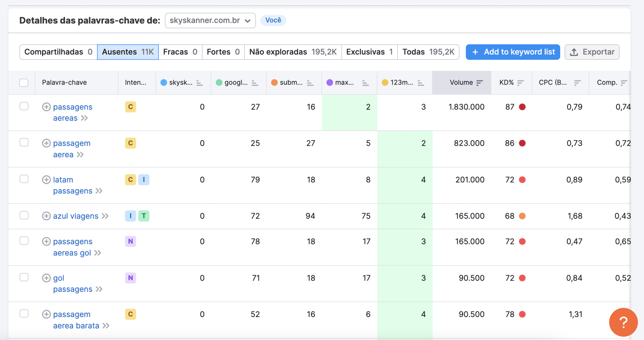The image size is (644, 340).
Task: Switch to the Não exploradas tab
Action: (292, 52)
